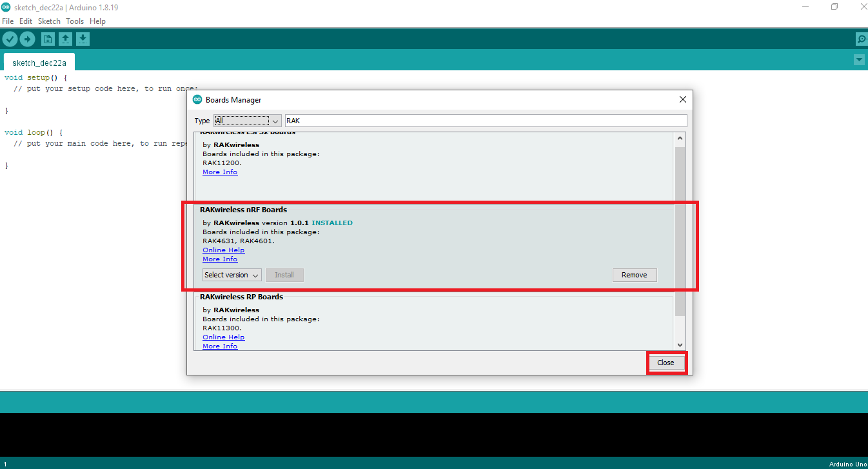The height and width of the screenshot is (469, 868).
Task: Open Online Help for RAKwireless nRF Boards
Action: click(223, 250)
